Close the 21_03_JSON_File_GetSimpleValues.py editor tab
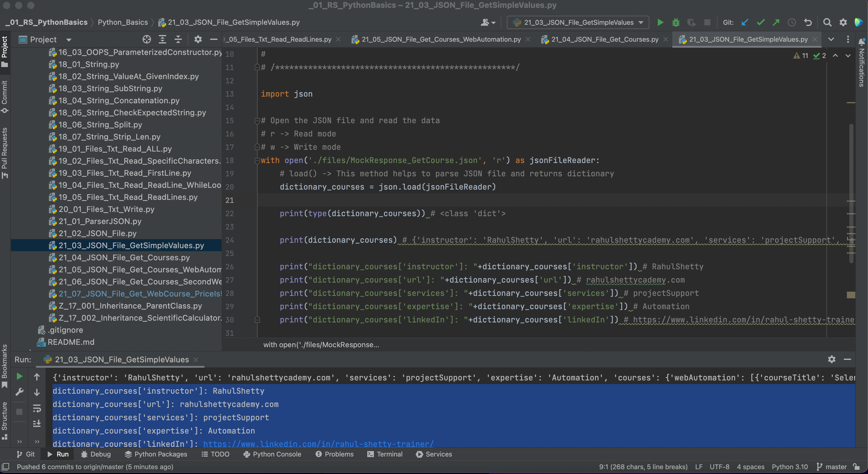The height and width of the screenshot is (474, 868). coord(815,40)
